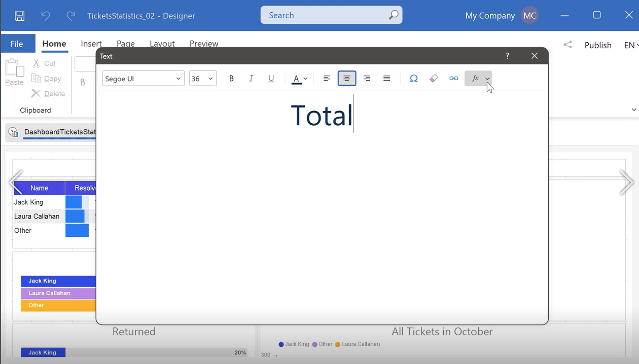This screenshot has height=364, width=639.
Task: Click the Publish button
Action: tap(598, 45)
